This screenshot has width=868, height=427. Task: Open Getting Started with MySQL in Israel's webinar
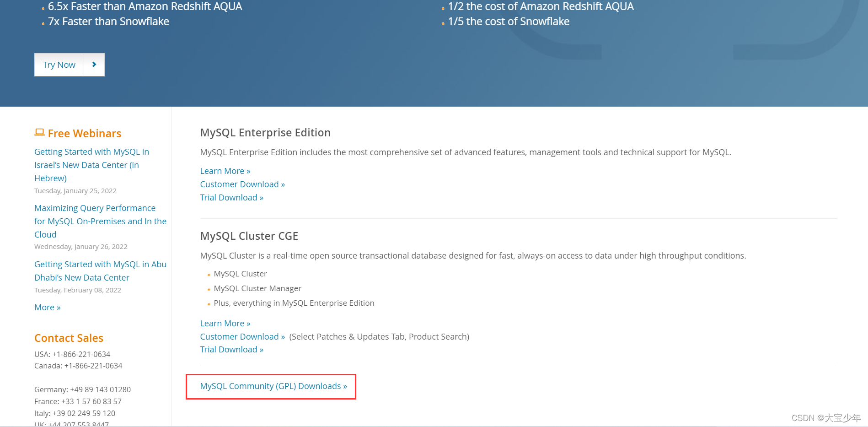91,165
